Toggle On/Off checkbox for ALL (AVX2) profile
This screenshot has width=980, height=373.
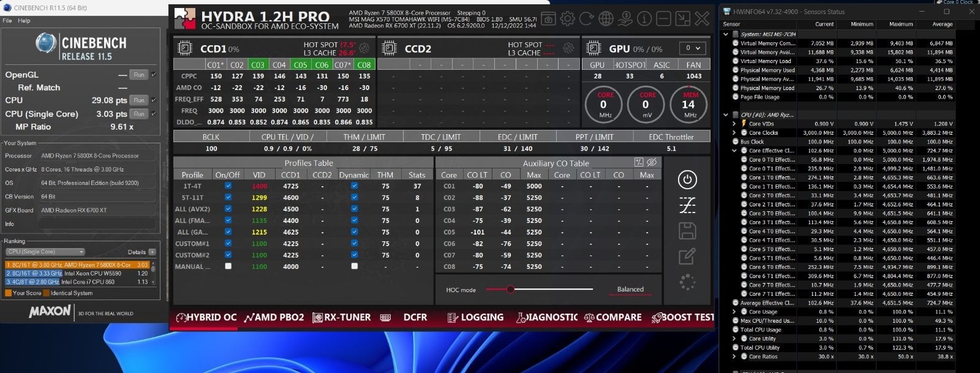point(228,209)
